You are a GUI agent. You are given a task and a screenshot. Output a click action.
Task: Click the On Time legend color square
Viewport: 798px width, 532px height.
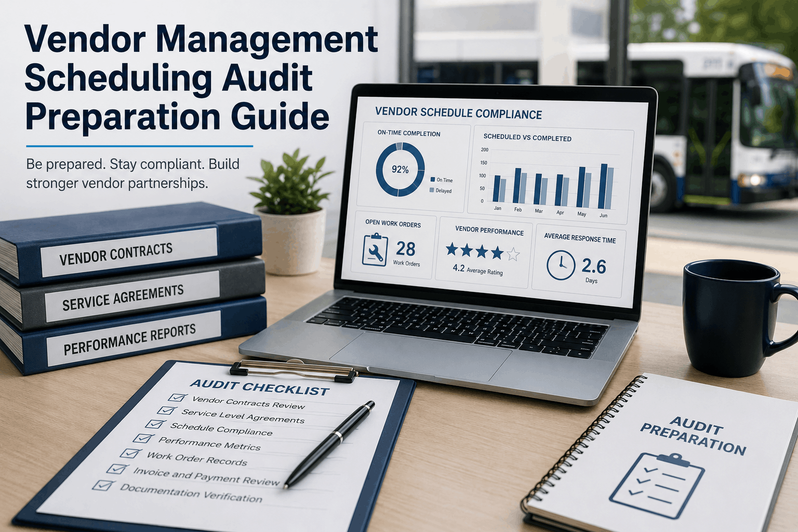432,180
